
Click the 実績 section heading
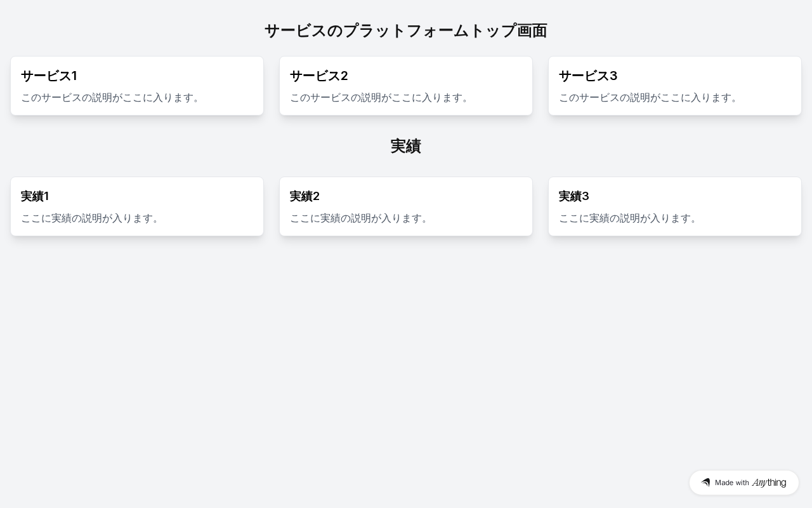[x=406, y=146]
